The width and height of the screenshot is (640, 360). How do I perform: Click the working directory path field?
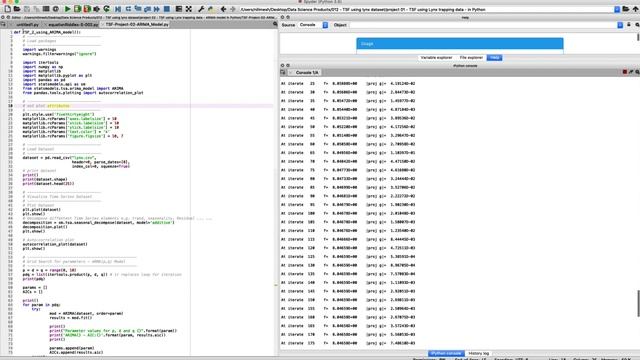pyautogui.click(x=427, y=9)
